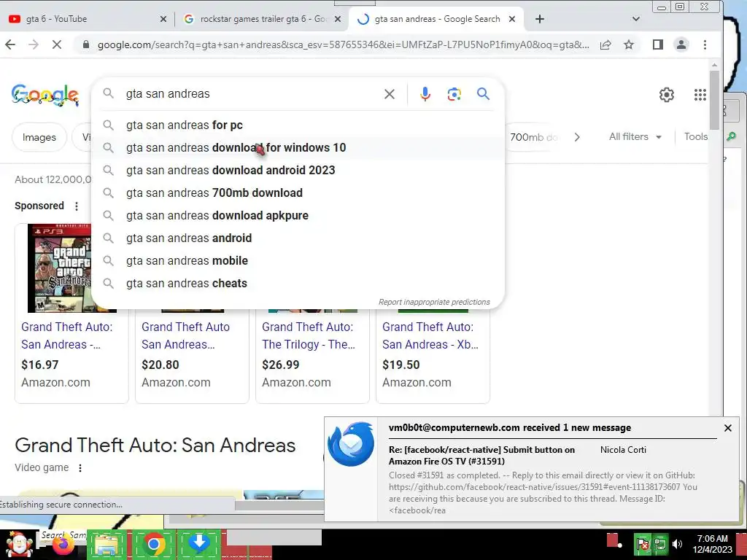Screen dimensions: 747x560
Task: Pick suggestion 700mb download
Action: pos(298,192)
